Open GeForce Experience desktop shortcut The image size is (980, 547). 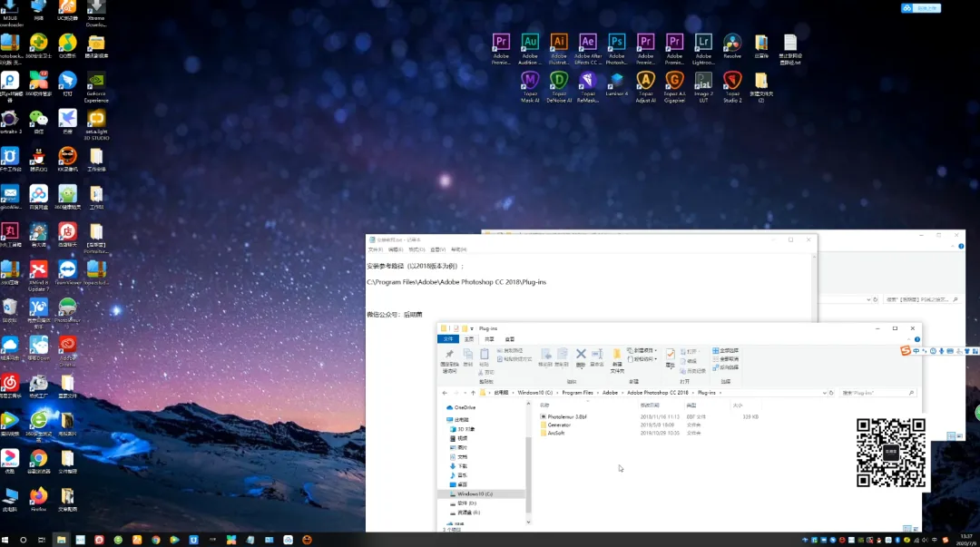pos(96,87)
